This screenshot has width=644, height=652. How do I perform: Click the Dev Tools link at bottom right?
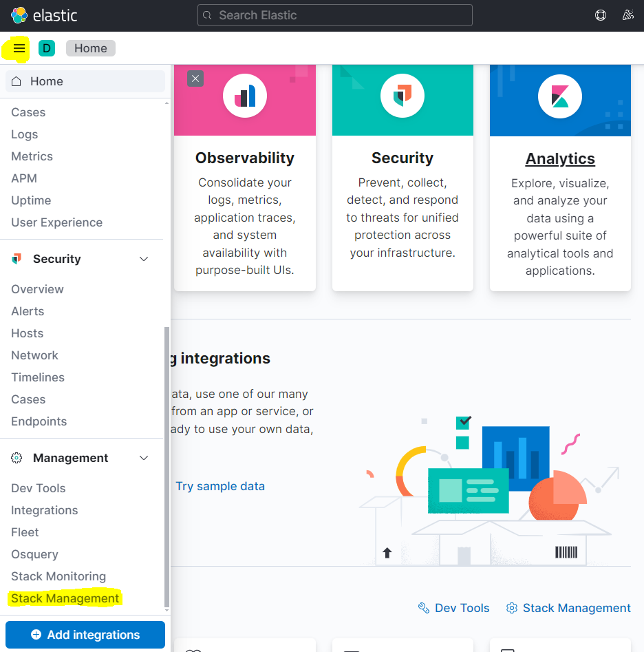pos(462,608)
